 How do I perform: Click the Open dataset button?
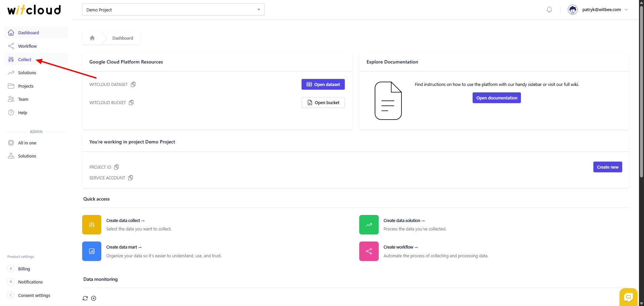pyautogui.click(x=323, y=84)
